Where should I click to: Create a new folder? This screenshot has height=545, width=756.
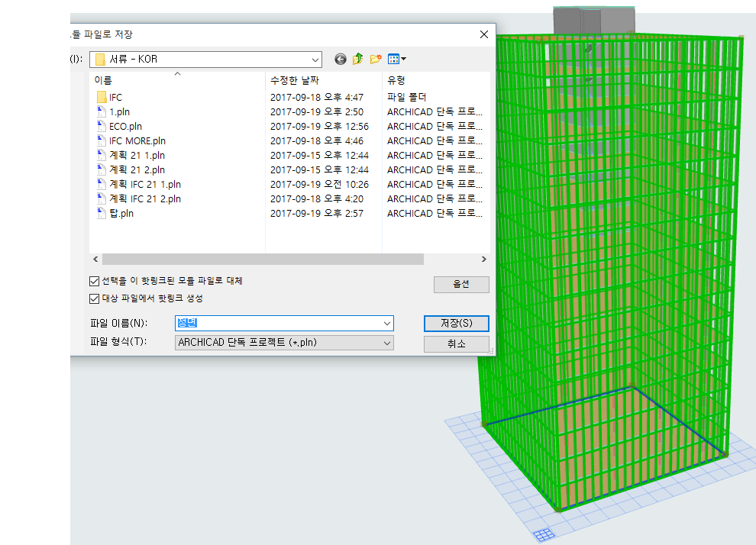[x=376, y=60]
